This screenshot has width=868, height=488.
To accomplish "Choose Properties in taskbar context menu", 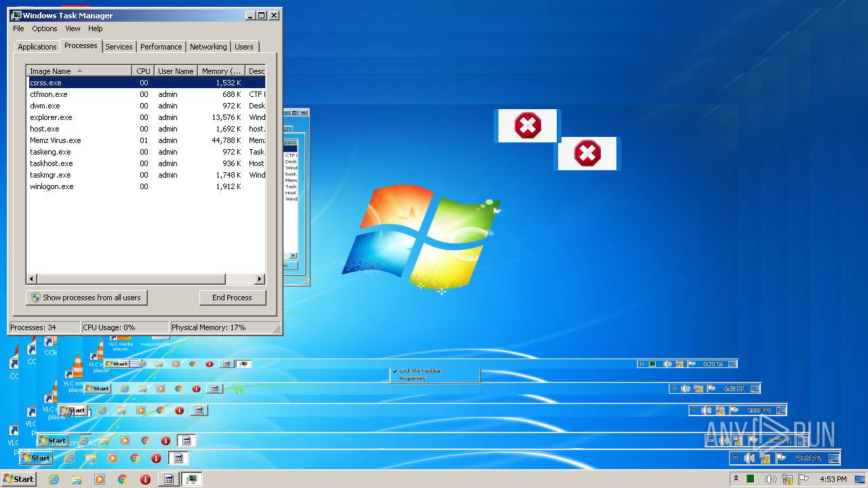I will [412, 378].
